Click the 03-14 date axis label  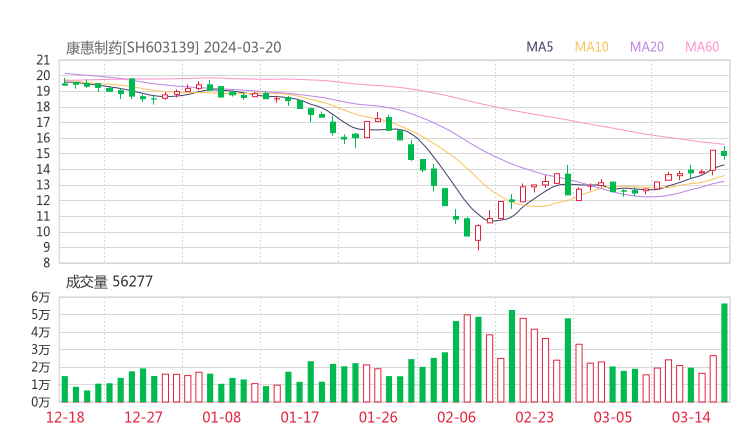pyautogui.click(x=691, y=417)
